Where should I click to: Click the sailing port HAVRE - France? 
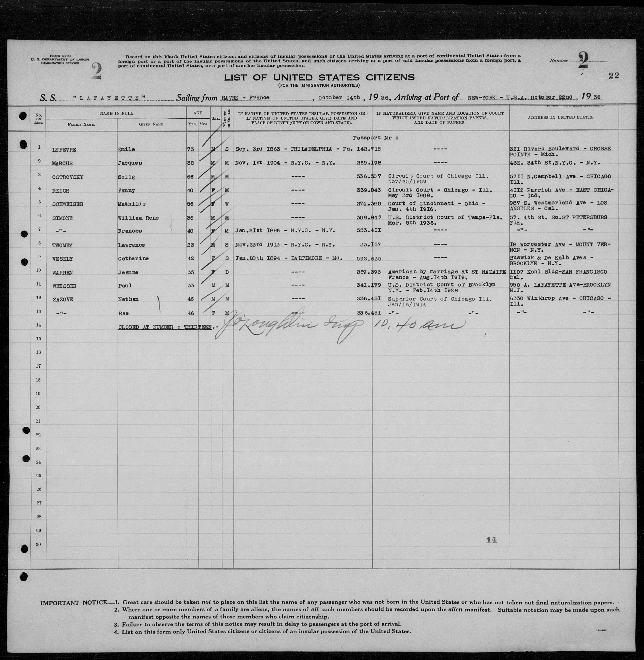tap(245, 98)
